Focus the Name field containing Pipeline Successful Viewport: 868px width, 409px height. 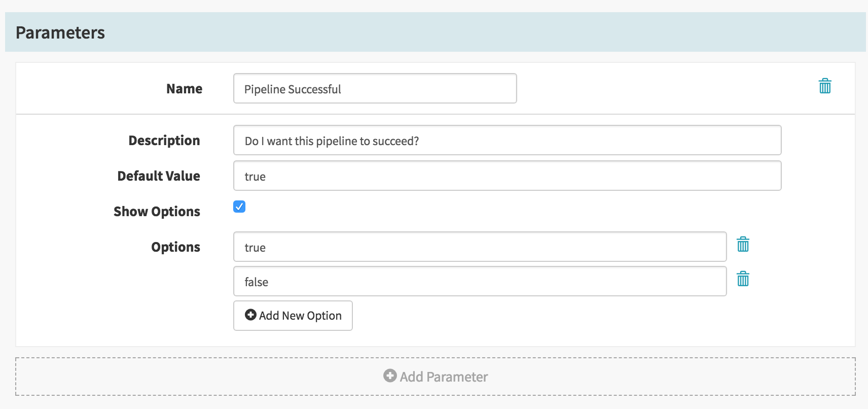(x=375, y=89)
